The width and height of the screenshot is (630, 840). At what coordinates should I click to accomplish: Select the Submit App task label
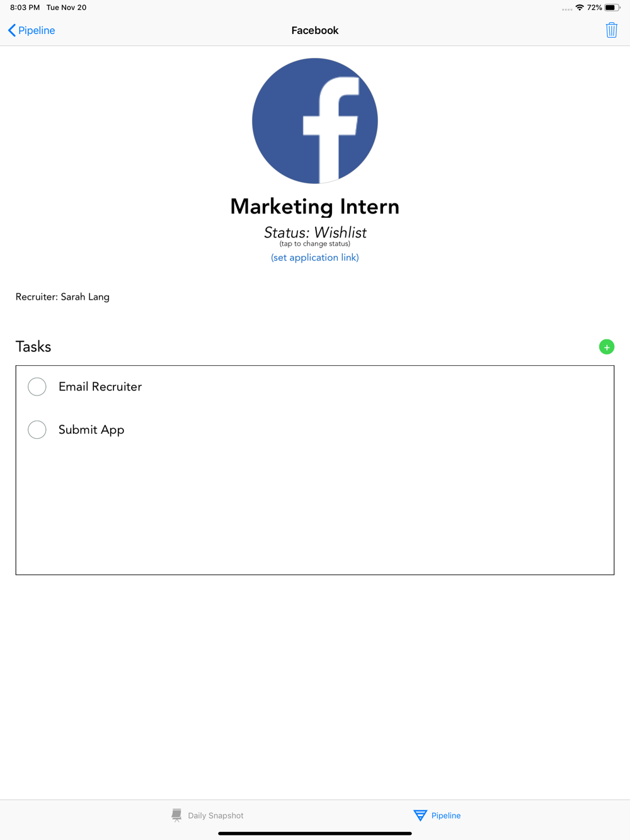pos(91,429)
